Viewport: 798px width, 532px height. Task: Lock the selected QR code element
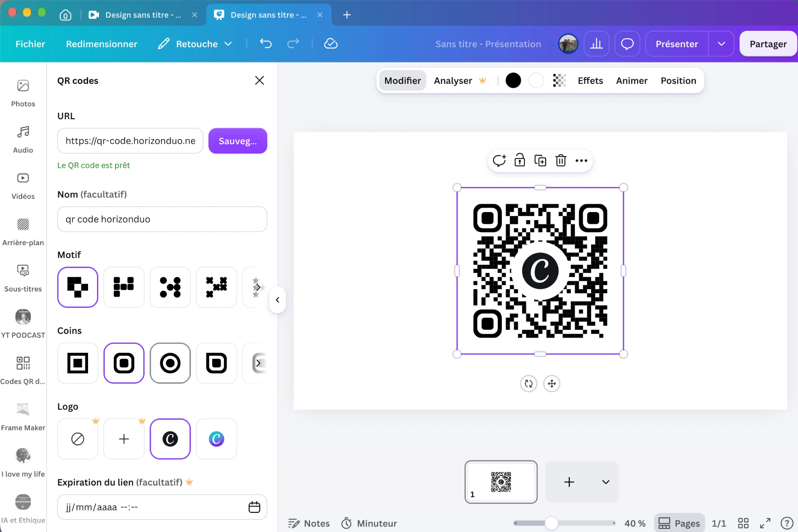520,161
